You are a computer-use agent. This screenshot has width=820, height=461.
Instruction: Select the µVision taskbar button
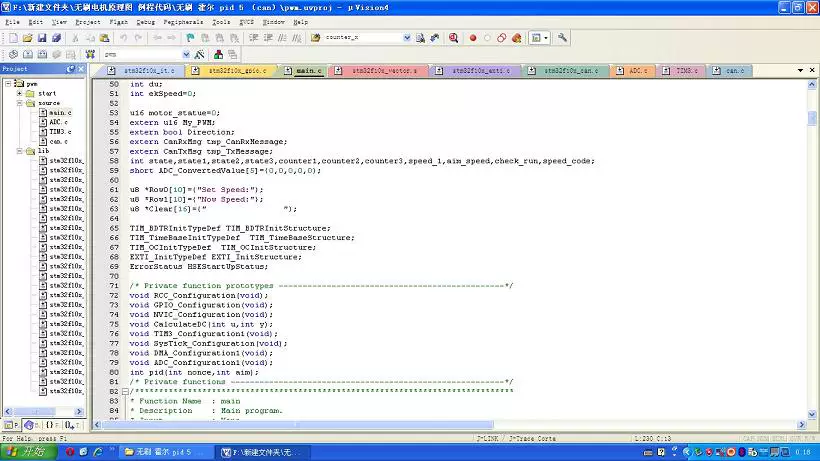coord(264,452)
